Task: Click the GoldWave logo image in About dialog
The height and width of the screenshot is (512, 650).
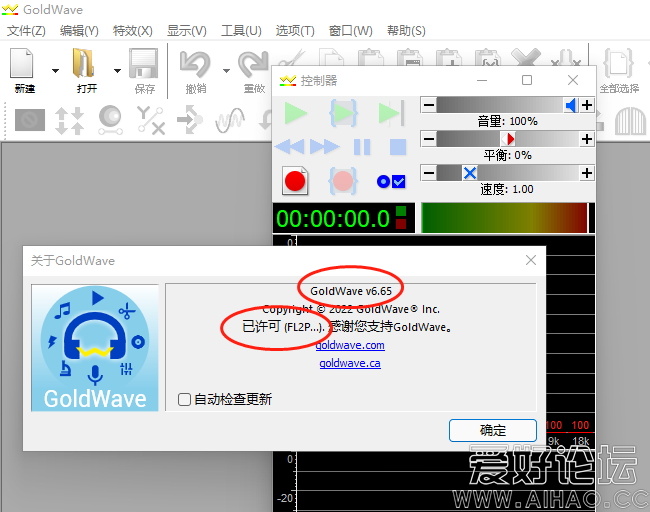Action: (95, 348)
